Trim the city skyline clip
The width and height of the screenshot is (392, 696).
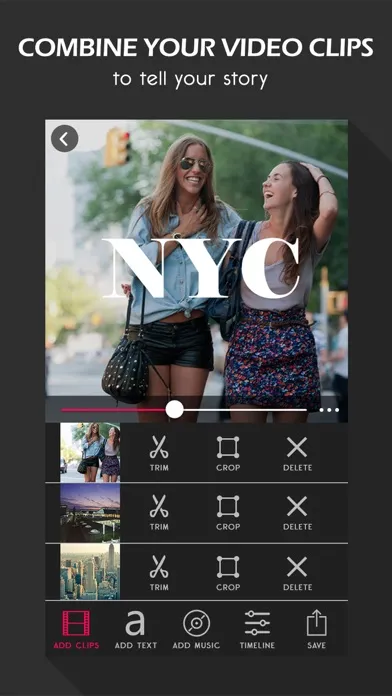(159, 573)
